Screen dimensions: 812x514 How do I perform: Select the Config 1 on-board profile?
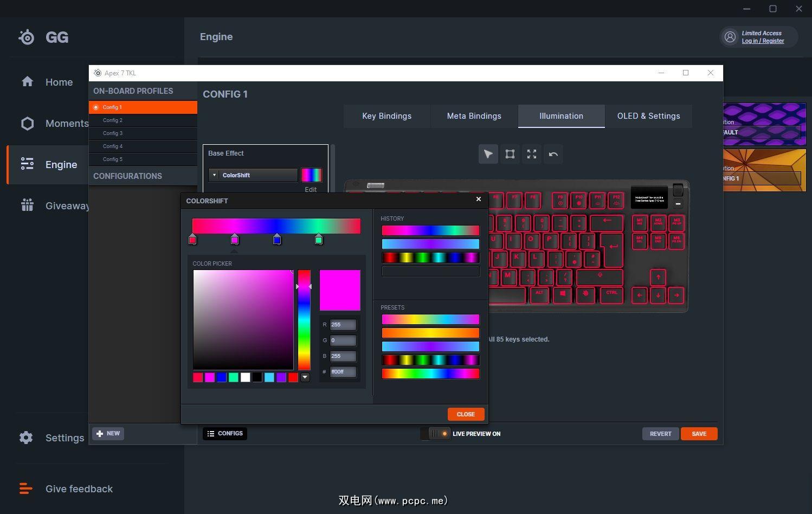(143, 107)
